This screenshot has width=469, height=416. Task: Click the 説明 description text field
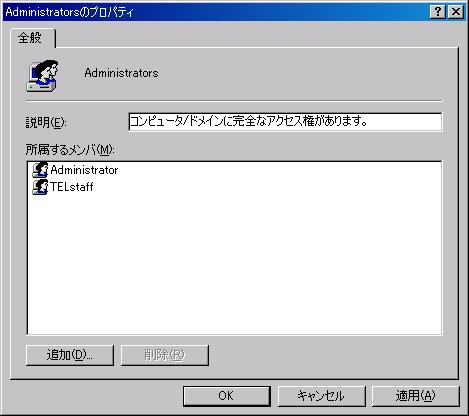tap(285, 122)
